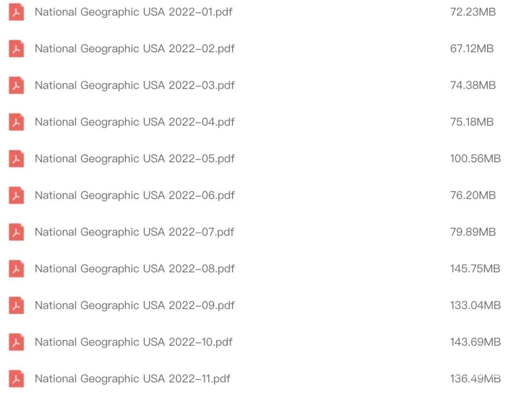The width and height of the screenshot is (532, 393).
Task: Click the 100.56MB file size
Action: (475, 159)
